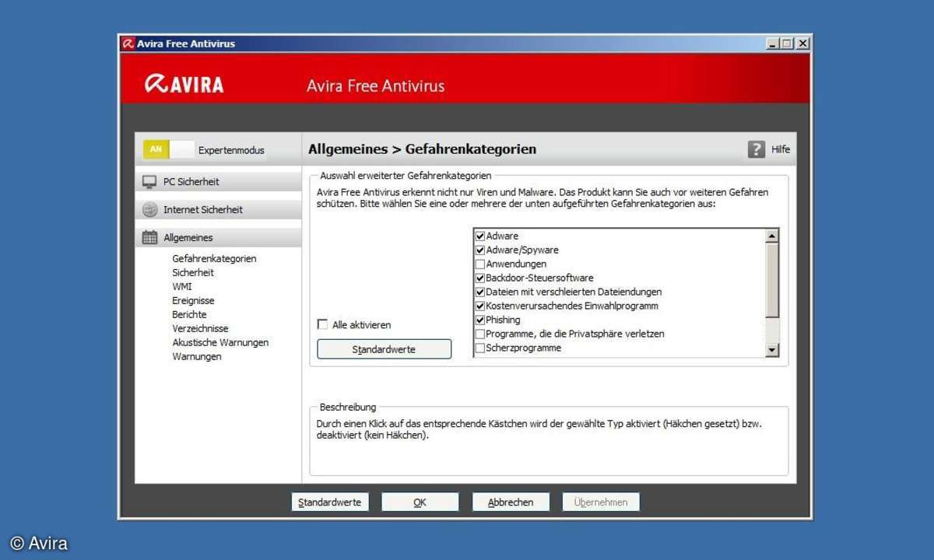
Task: Open the Verzeichnisse sidebar entry
Action: coord(200,328)
